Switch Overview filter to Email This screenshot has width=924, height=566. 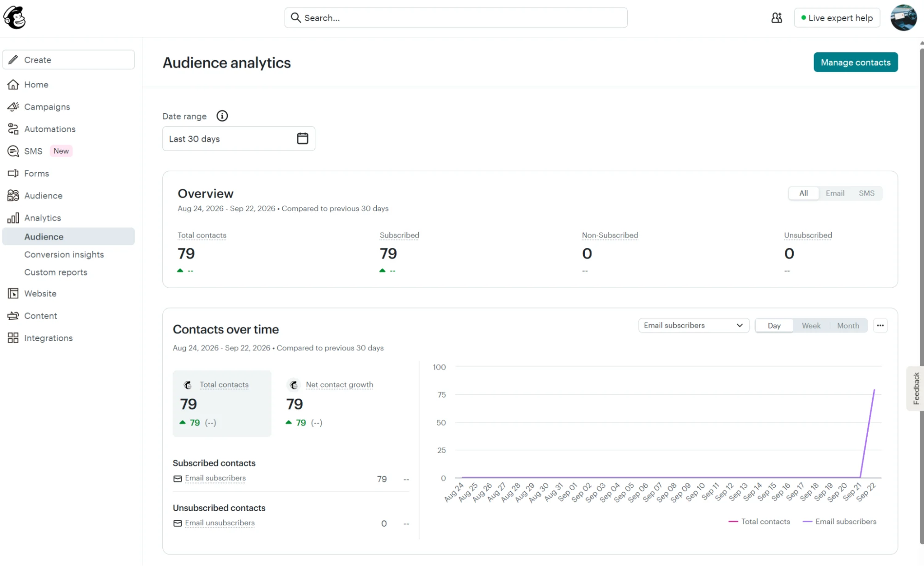click(835, 193)
